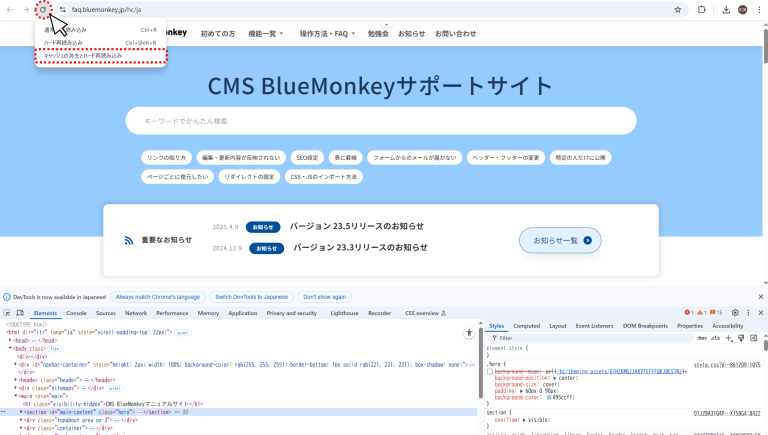Viewport: 768px width, 435px height.
Task: Click Always match Chrome's language button
Action: click(158, 297)
